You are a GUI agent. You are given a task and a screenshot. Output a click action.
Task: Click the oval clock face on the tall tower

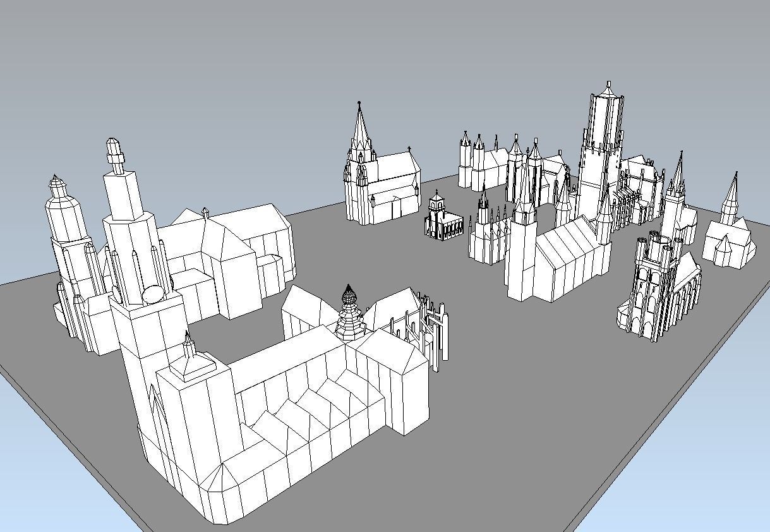(152, 295)
